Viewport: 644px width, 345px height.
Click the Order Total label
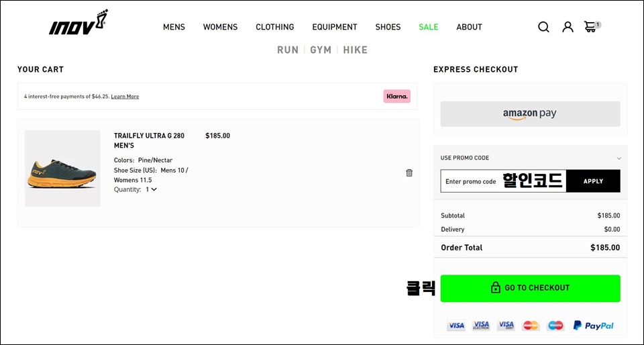(x=462, y=248)
